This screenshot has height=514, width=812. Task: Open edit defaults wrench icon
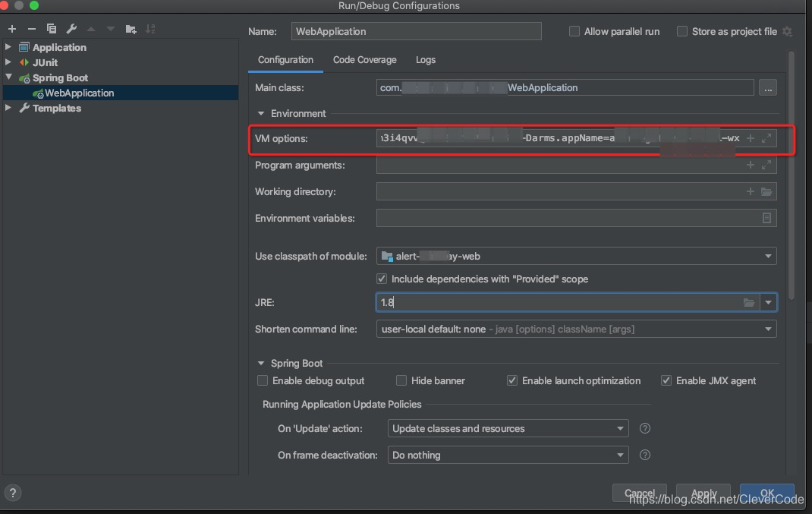point(71,29)
